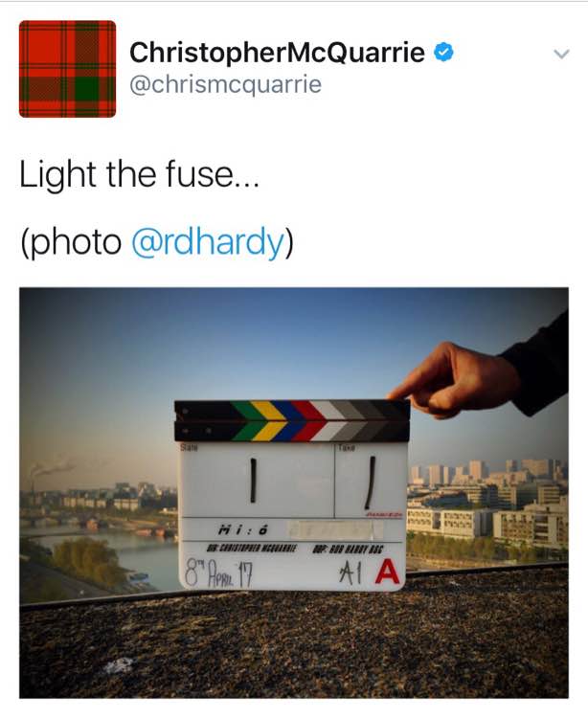Click the handwritten "8th April 17" date
The width and height of the screenshot is (588, 718).
(218, 575)
